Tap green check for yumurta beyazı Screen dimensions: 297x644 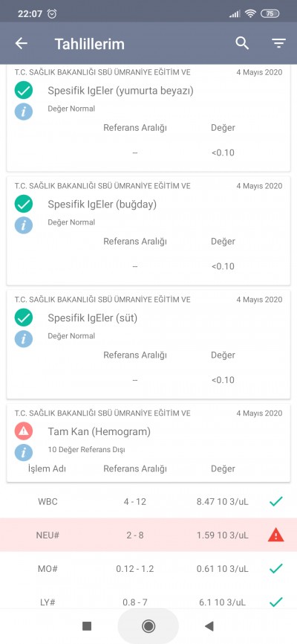tap(24, 91)
